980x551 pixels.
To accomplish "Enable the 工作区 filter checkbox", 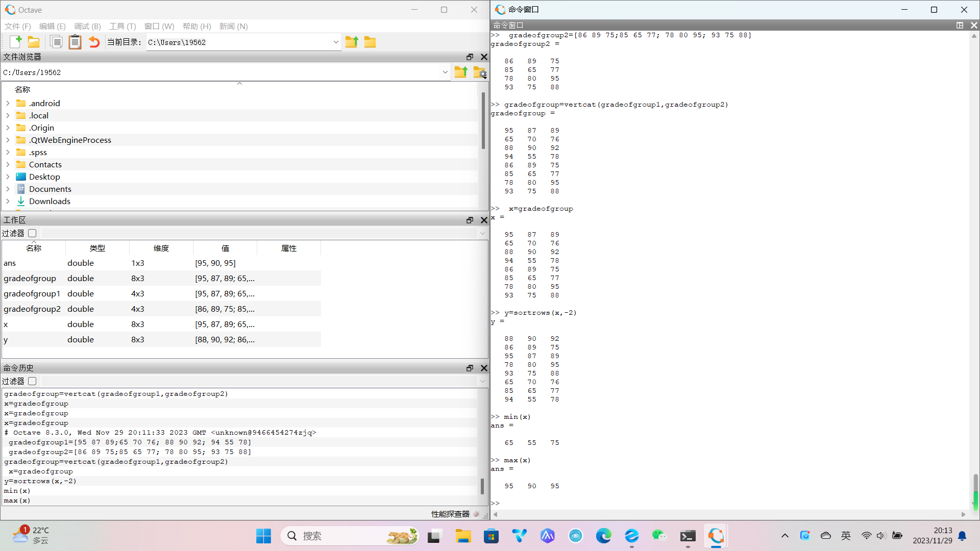I will pos(32,233).
